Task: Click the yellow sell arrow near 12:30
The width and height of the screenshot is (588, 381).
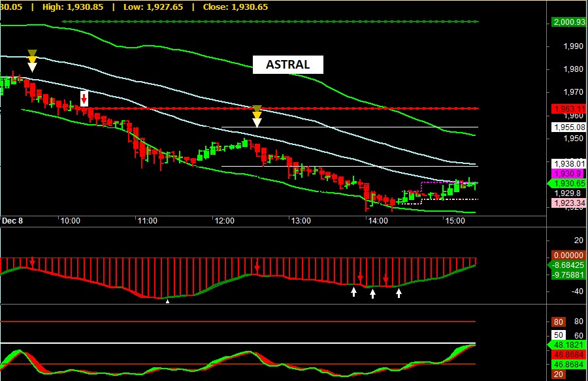Action: 257,116
